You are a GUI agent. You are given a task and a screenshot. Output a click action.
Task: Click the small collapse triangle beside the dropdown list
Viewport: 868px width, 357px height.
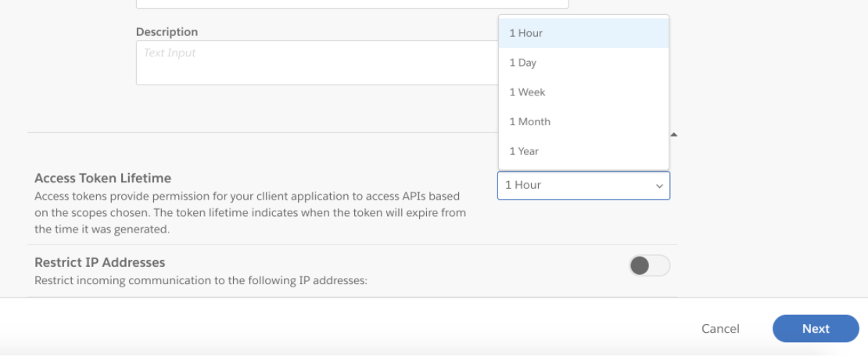[673, 135]
